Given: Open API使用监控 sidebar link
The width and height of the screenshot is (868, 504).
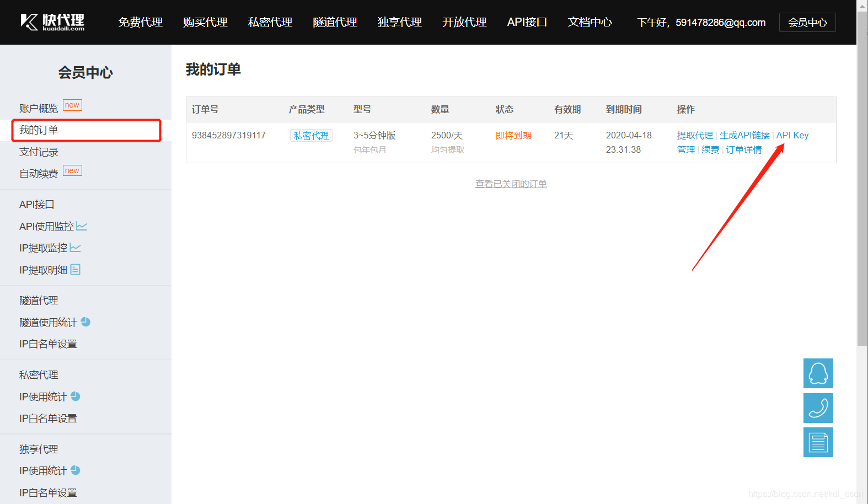Looking at the screenshot, I should coord(46,226).
